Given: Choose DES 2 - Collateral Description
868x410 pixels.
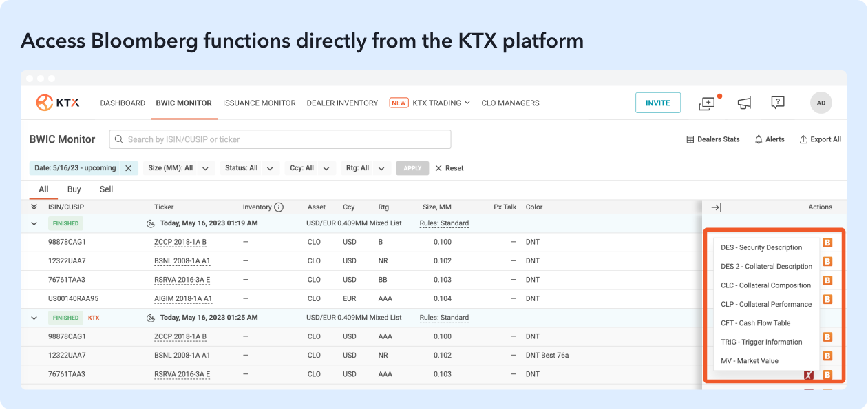Looking at the screenshot, I should [x=766, y=266].
